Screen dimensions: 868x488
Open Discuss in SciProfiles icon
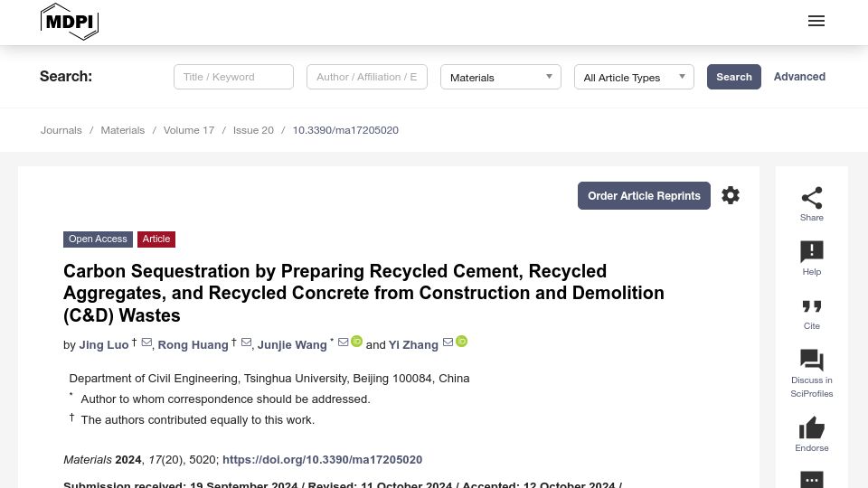pyautogui.click(x=812, y=361)
